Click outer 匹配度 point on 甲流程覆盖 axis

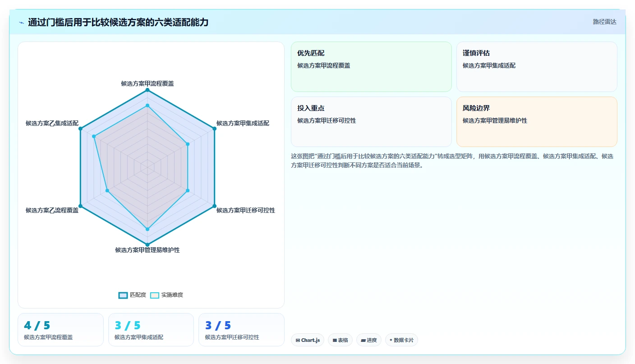tap(147, 90)
